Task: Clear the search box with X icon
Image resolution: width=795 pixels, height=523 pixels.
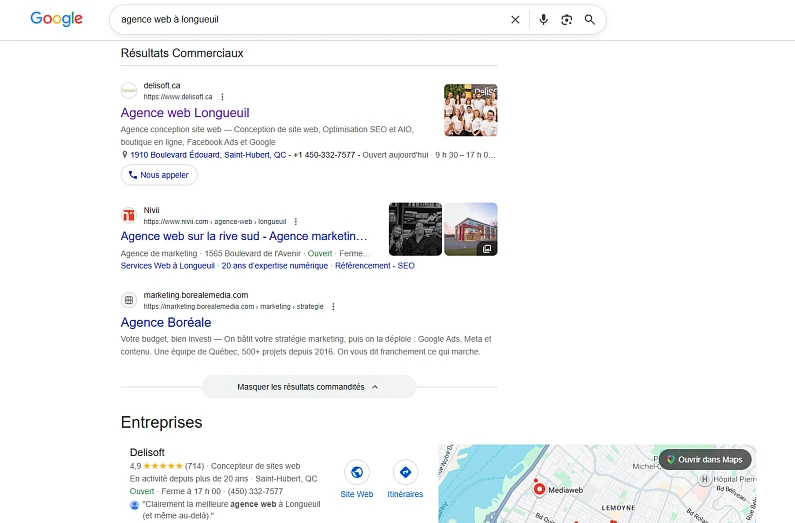Action: (x=515, y=20)
